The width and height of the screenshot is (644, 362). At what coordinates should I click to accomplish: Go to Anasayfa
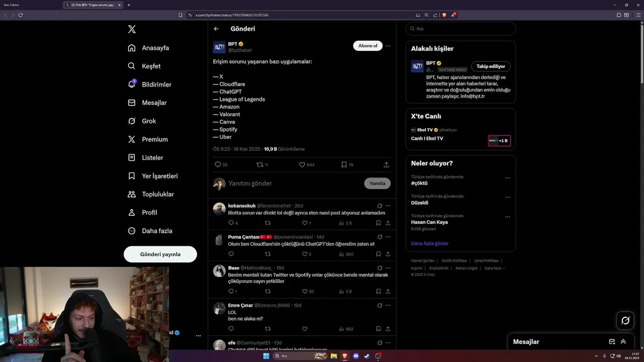click(148, 48)
